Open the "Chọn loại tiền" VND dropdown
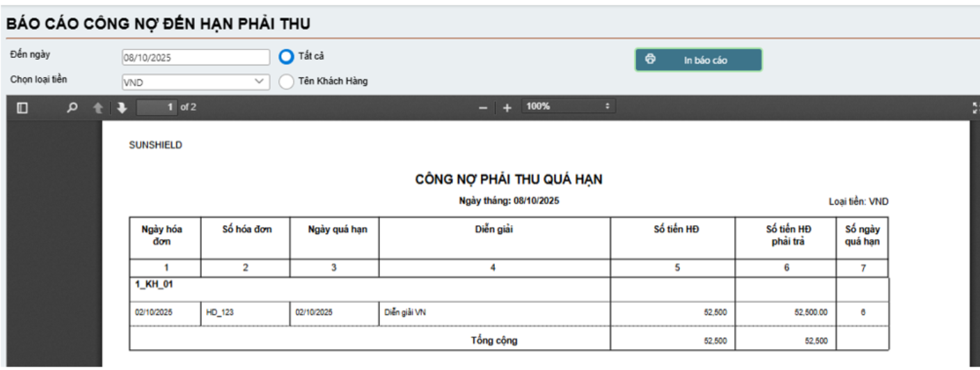Screen dimensions: 980x370 (196, 82)
